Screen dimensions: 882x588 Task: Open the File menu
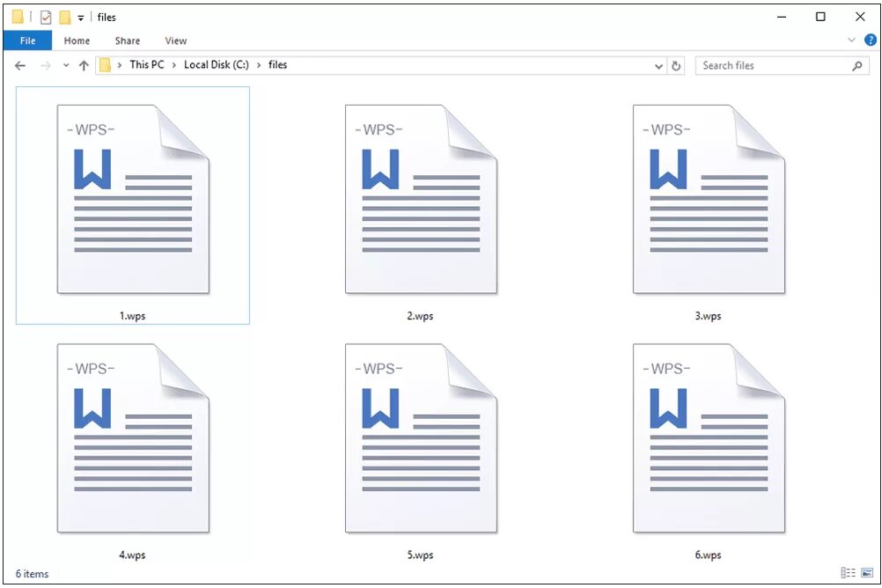(x=27, y=40)
